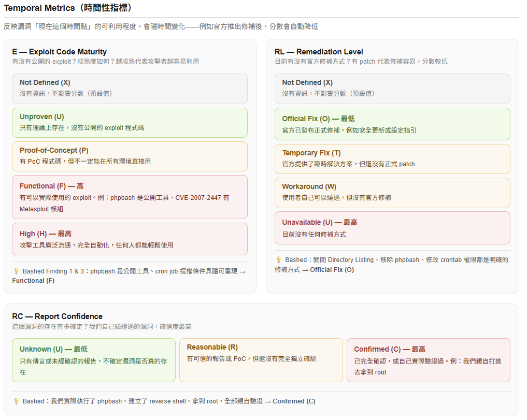Click the E — Exploit Code Maturity heading
This screenshot has width=527, height=420.
[60, 52]
